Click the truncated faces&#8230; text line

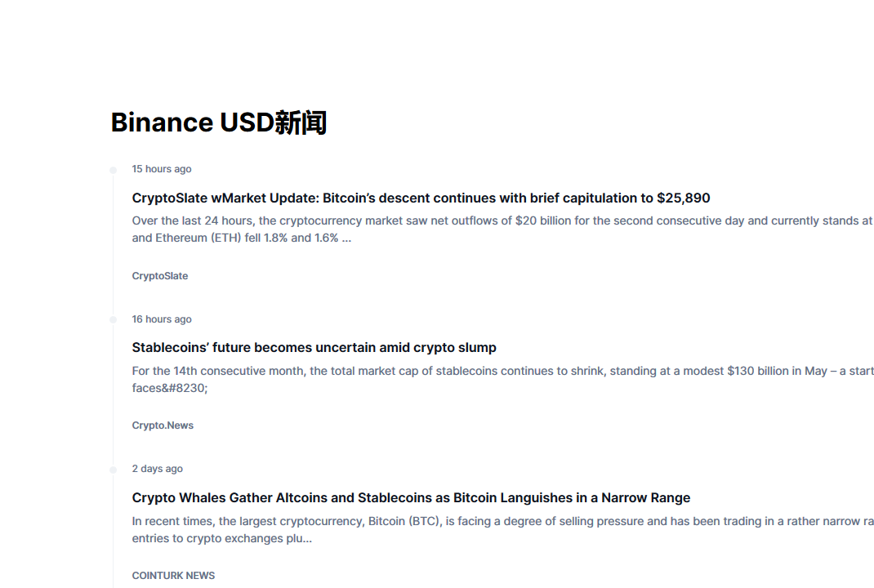[x=170, y=388]
